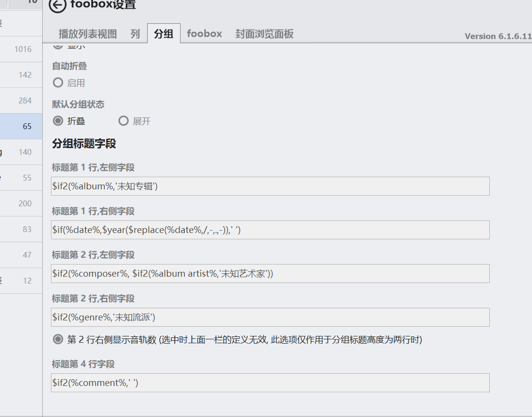This screenshot has width=532, height=417.
Task: Select the list row with count 47
Action: click(21, 255)
